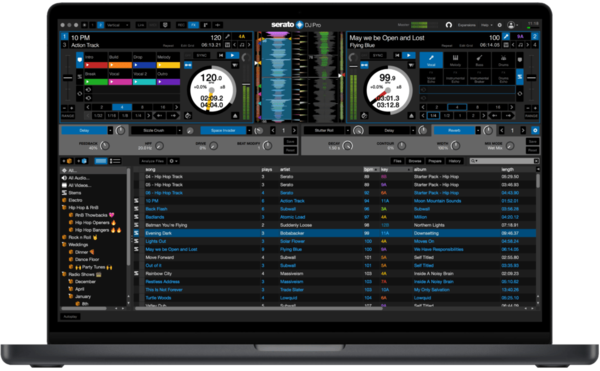Viewport: 600px width, 371px height.
Task: Select 1/16 beat loop roll size on left deck
Action: (111, 116)
